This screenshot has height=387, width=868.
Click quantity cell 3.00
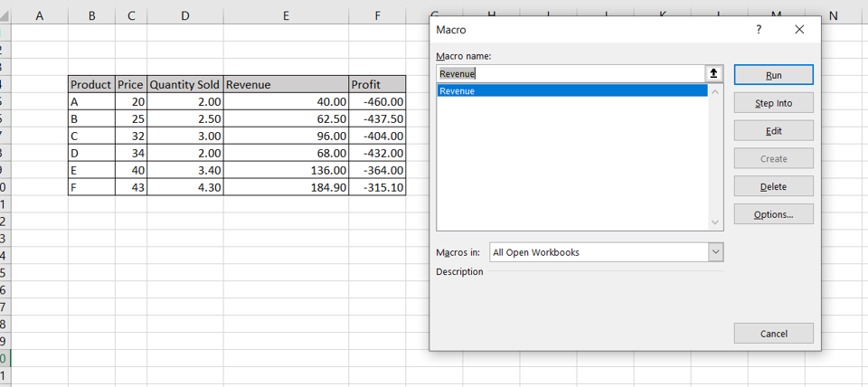pyautogui.click(x=184, y=137)
